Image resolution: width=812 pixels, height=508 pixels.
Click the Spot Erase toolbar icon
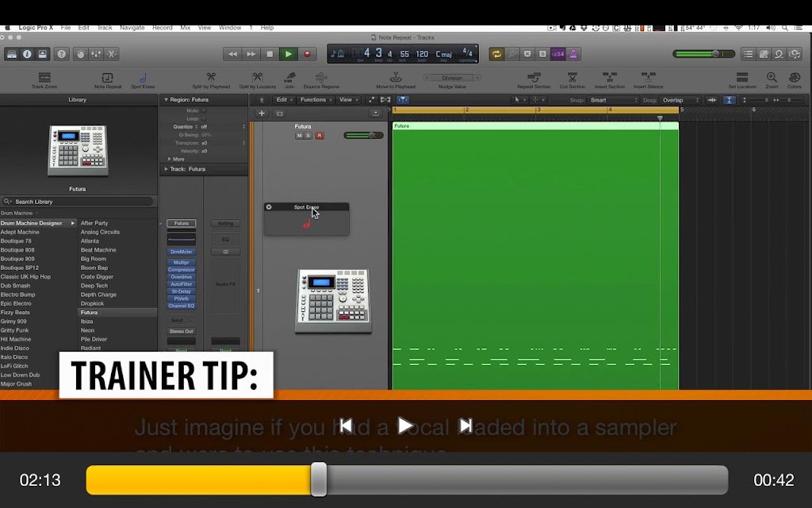(x=143, y=78)
